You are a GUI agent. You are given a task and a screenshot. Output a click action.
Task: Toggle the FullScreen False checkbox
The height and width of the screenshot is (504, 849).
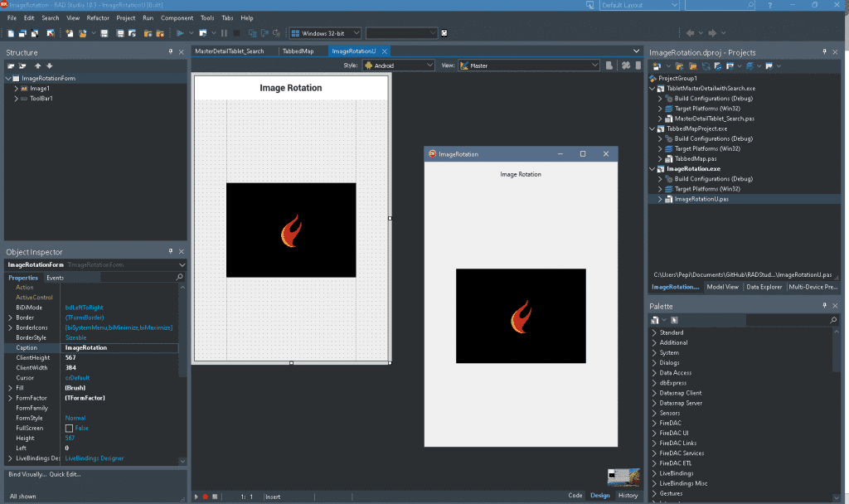point(69,429)
